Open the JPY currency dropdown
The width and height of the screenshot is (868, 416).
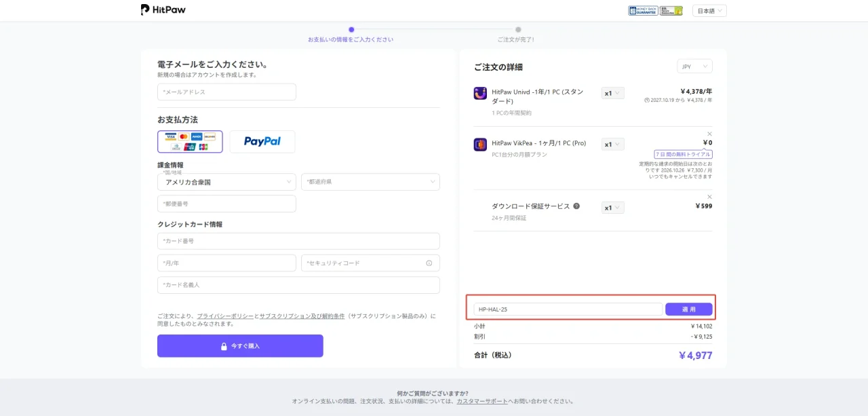tap(694, 67)
